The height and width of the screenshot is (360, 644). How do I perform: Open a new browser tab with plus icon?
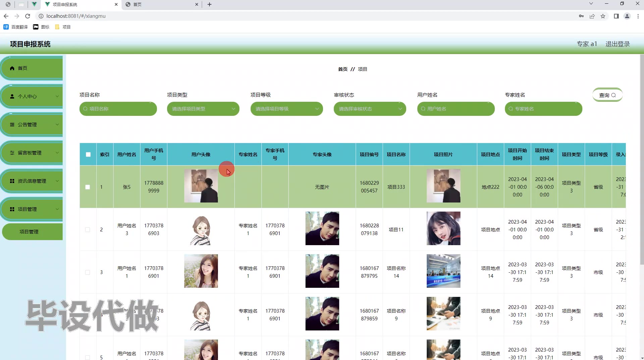coord(209,4)
